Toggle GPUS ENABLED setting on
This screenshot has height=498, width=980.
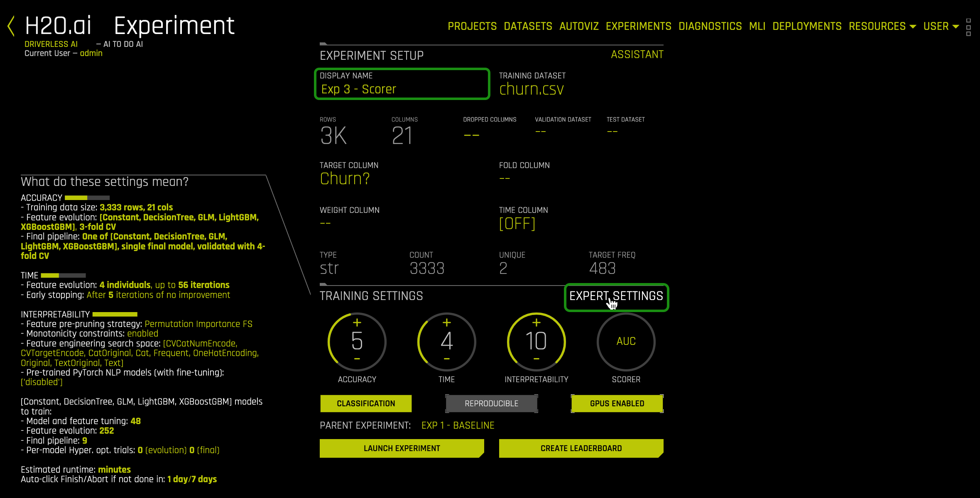pos(617,403)
